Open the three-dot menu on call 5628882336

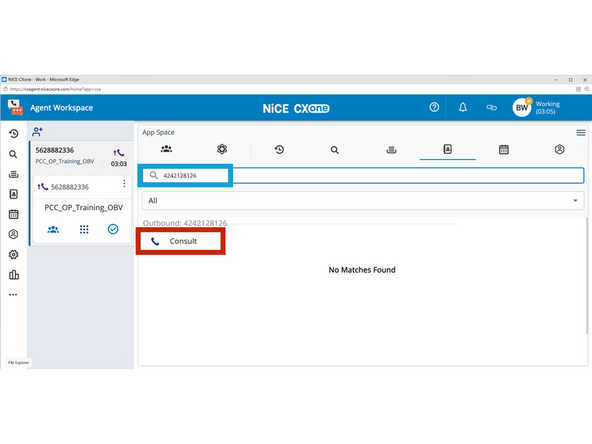[124, 183]
